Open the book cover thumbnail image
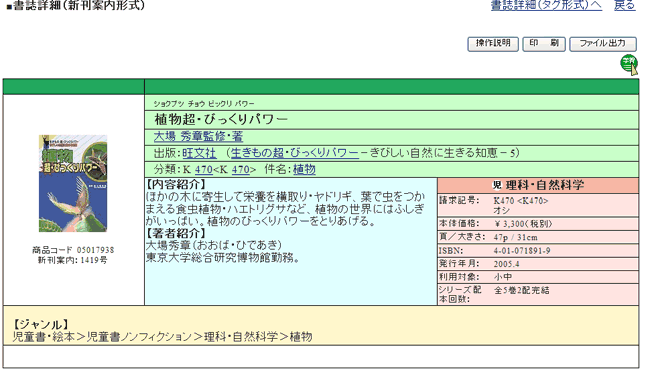The height and width of the screenshot is (375, 650). point(73,183)
